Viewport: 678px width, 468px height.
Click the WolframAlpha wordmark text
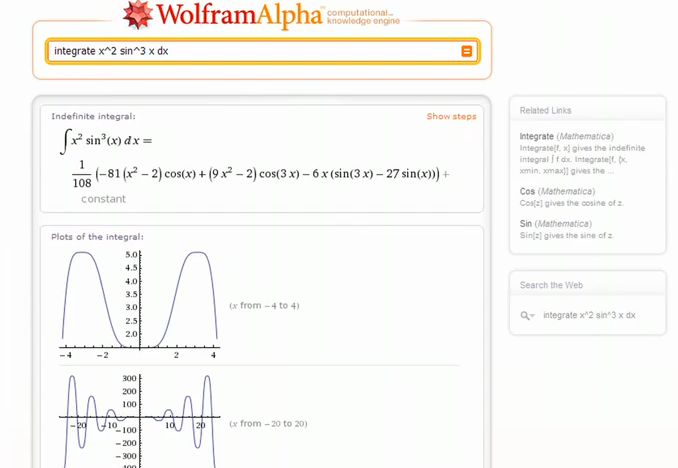coord(239,15)
